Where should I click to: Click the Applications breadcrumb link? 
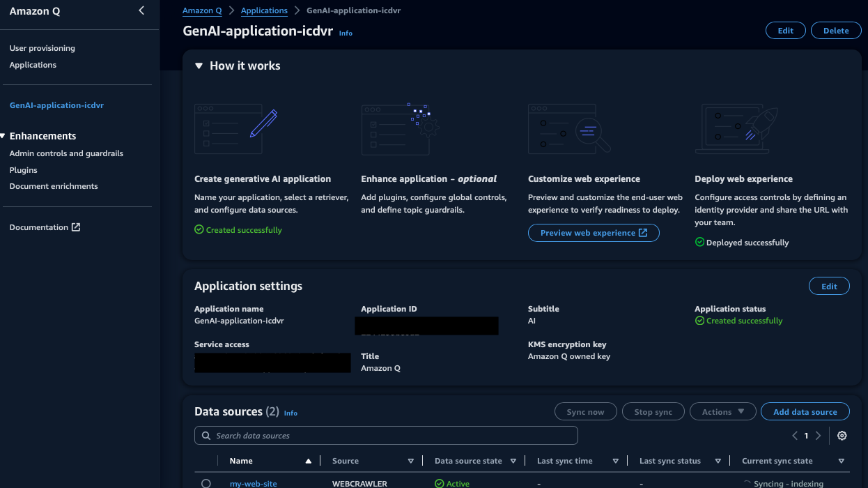tap(264, 10)
